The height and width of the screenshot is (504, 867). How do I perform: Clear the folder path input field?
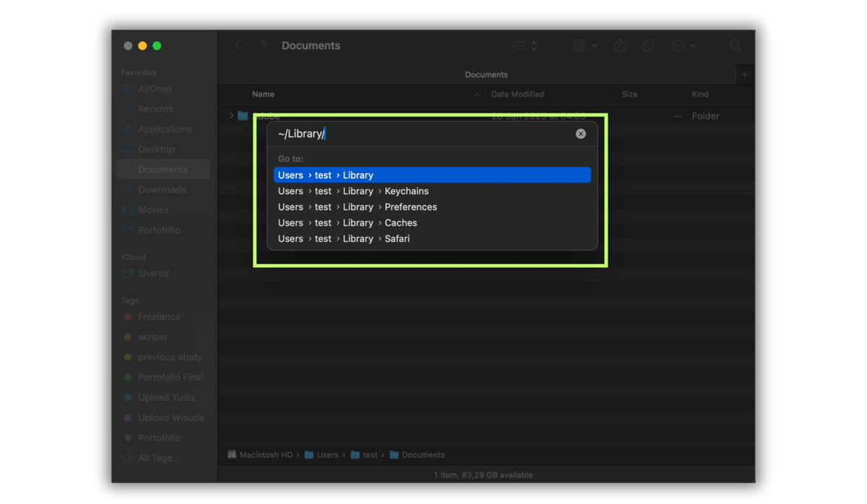coord(581,133)
